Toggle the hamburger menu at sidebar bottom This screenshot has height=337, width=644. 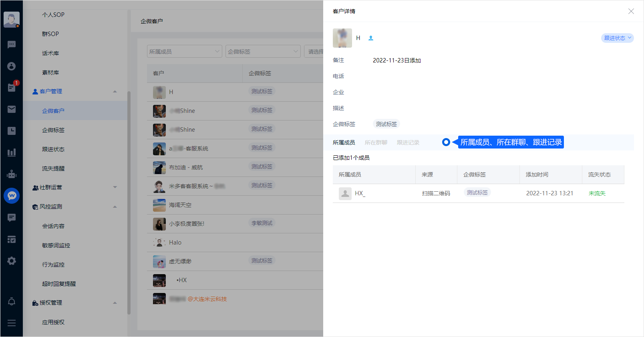(x=12, y=323)
